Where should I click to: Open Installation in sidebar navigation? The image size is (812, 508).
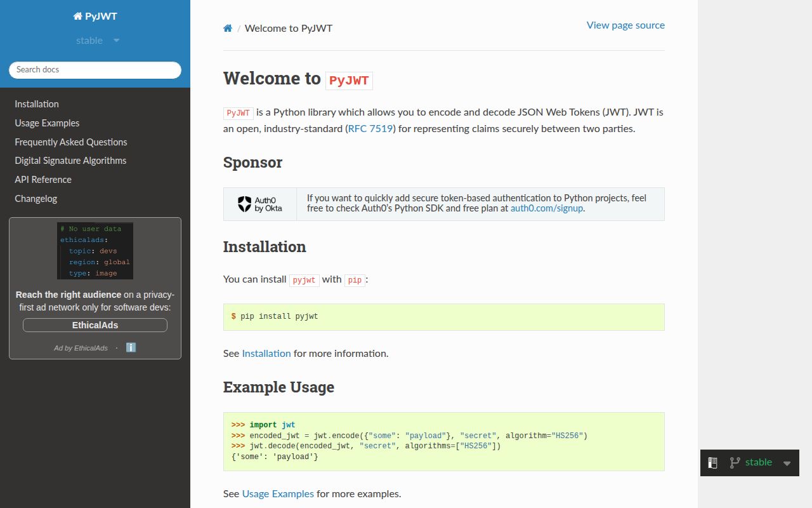point(37,104)
